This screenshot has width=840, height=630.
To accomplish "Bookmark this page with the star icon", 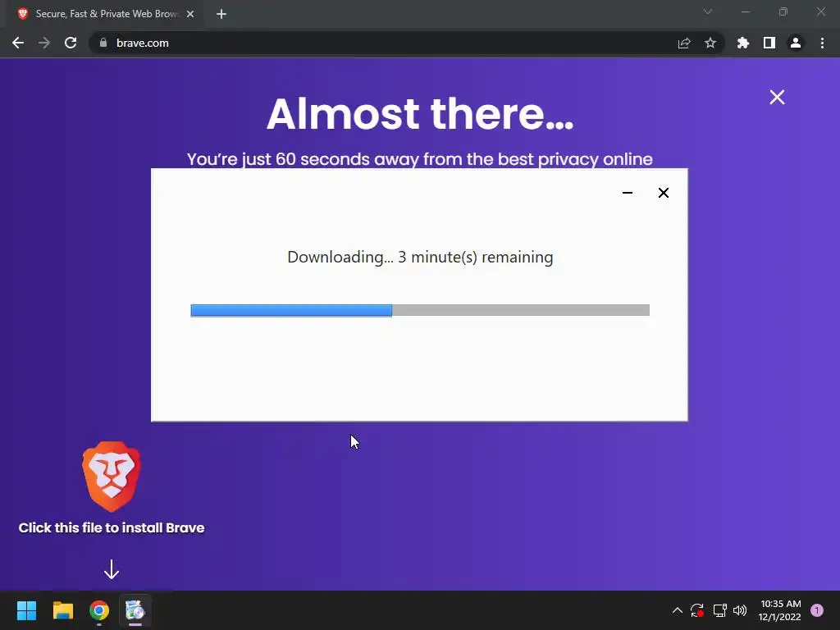I will 710,43.
